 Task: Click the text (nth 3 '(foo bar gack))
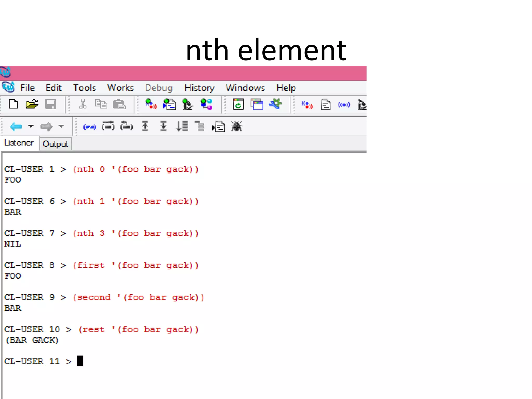[136, 233]
